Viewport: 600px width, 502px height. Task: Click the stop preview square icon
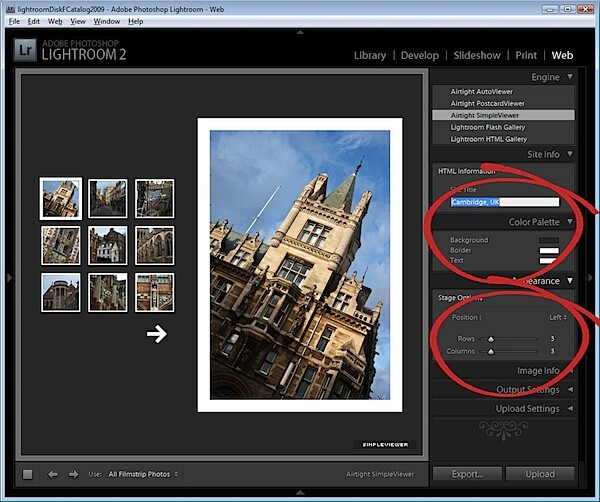coord(28,474)
